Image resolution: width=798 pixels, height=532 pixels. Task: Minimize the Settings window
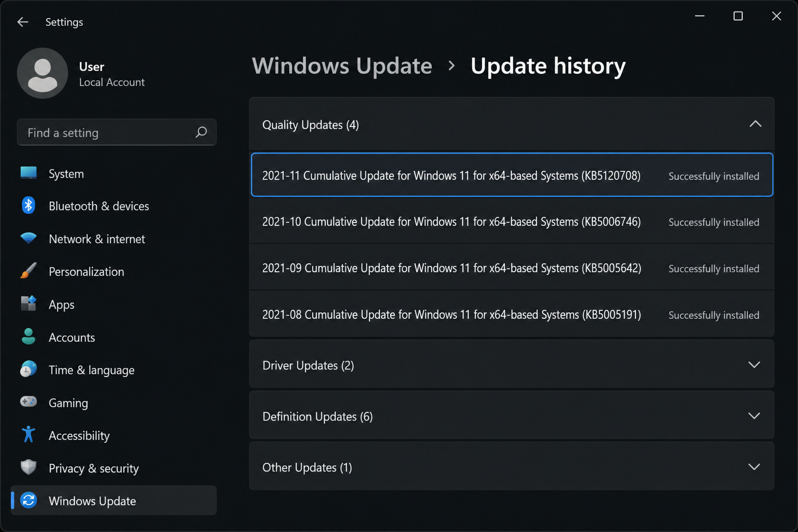click(700, 16)
